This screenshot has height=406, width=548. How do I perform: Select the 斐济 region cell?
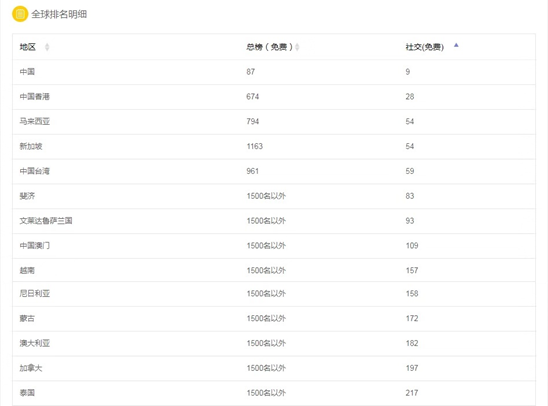[27, 196]
